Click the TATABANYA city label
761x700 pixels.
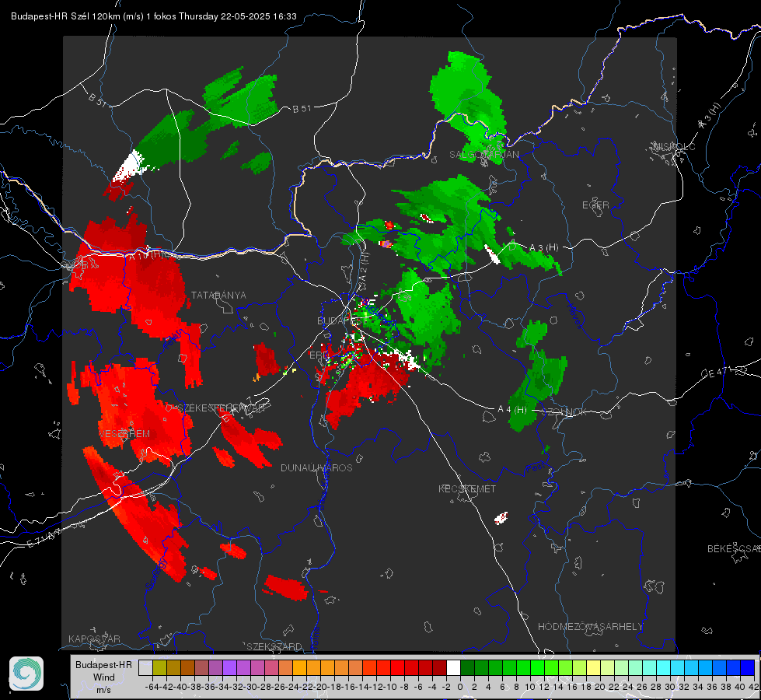click(x=218, y=295)
